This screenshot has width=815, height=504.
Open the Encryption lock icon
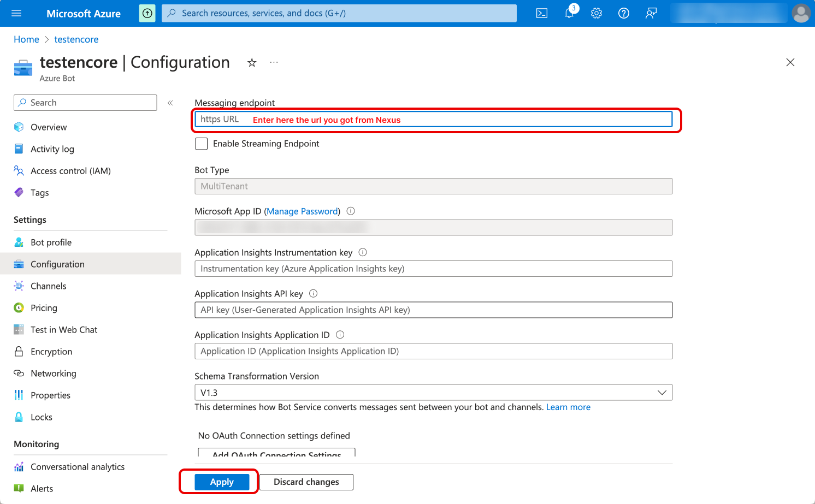[x=19, y=351]
